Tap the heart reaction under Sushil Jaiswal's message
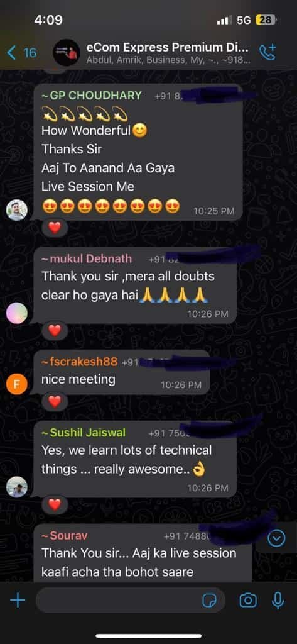Screen dimensions: 297x644 click(x=55, y=504)
